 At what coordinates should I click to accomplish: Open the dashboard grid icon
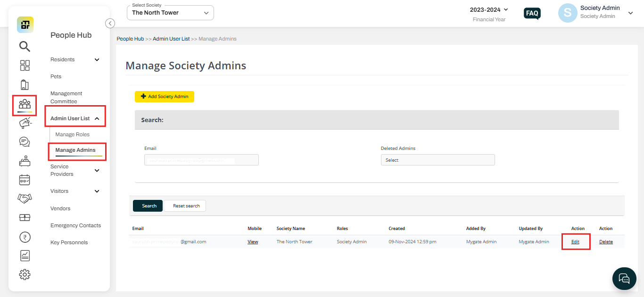pyautogui.click(x=25, y=66)
